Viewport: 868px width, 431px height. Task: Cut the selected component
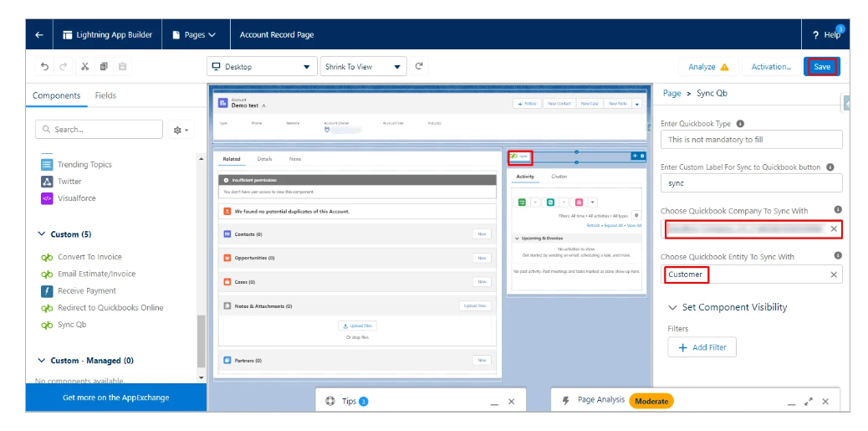(x=84, y=66)
